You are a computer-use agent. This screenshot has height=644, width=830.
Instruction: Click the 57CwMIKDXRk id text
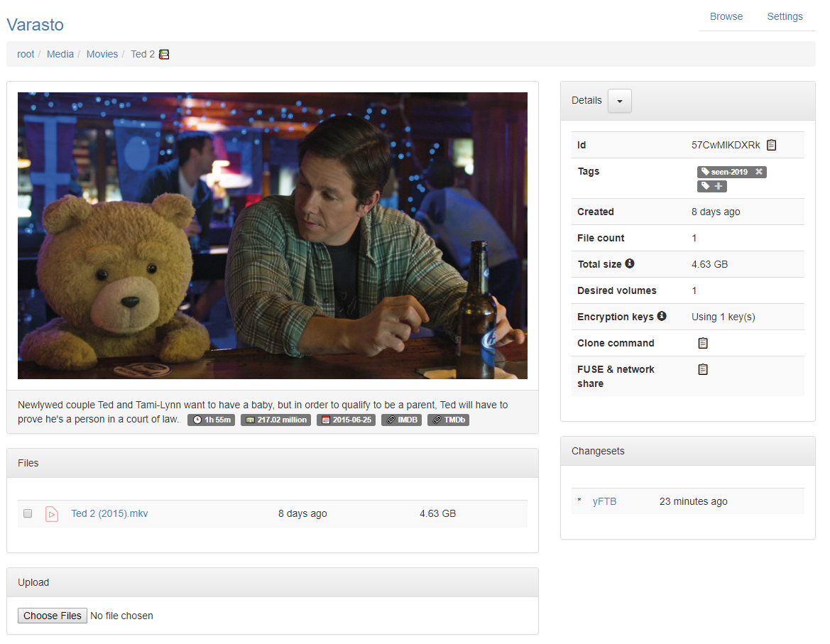(x=726, y=145)
